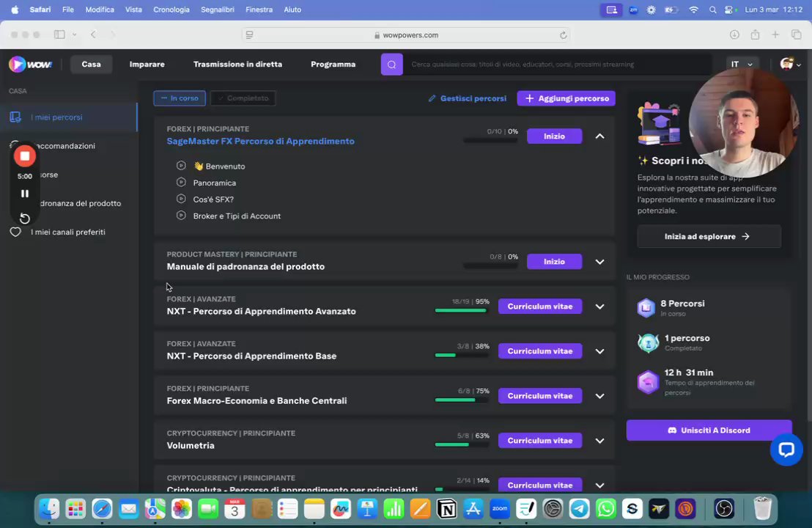
Task: Play the Cos'è SFX? lesson icon
Action: point(181,199)
